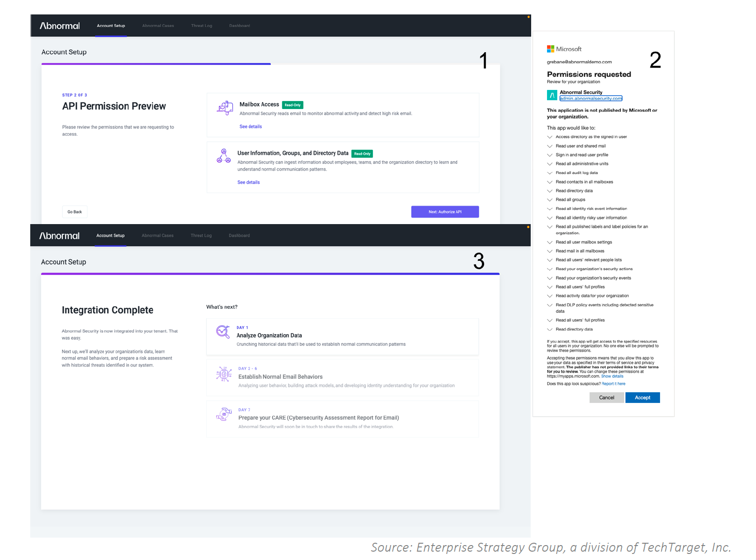Click progress bar in Integration Complete window
756x560 pixels.
pyautogui.click(x=270, y=274)
